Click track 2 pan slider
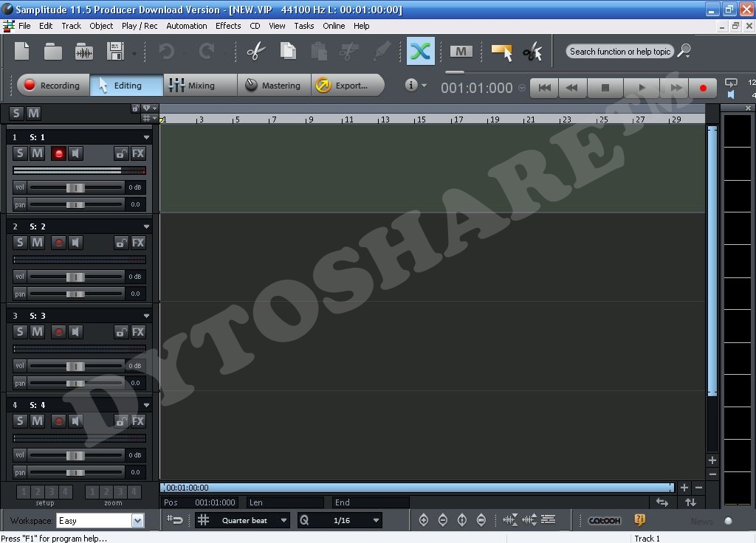 pyautogui.click(x=76, y=294)
